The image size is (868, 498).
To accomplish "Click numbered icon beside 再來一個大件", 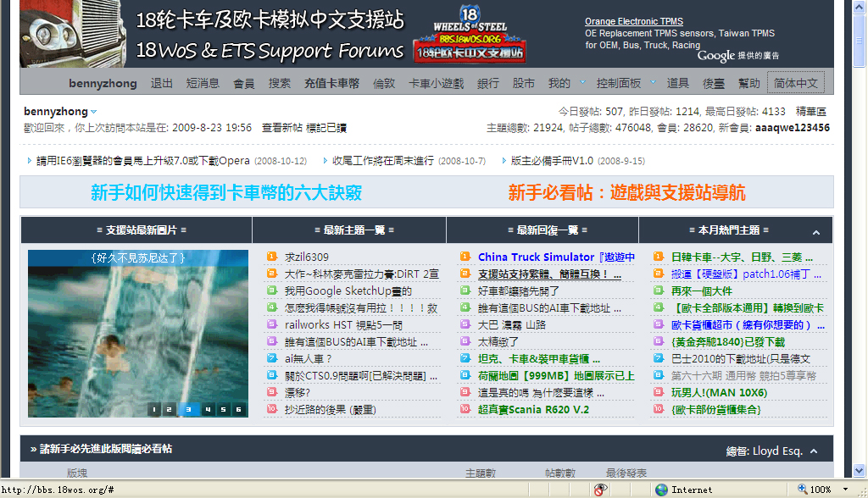I will click(x=659, y=290).
